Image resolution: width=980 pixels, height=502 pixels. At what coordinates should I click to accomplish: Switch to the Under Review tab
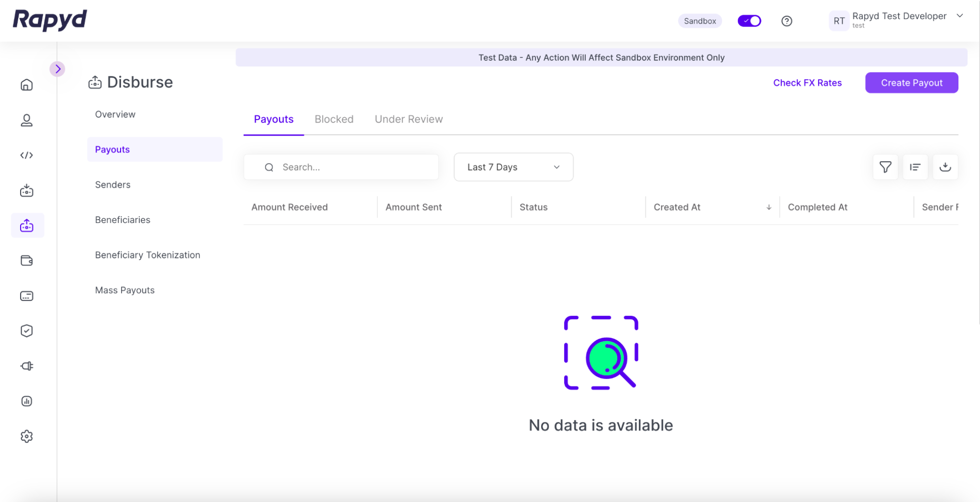pyautogui.click(x=408, y=119)
